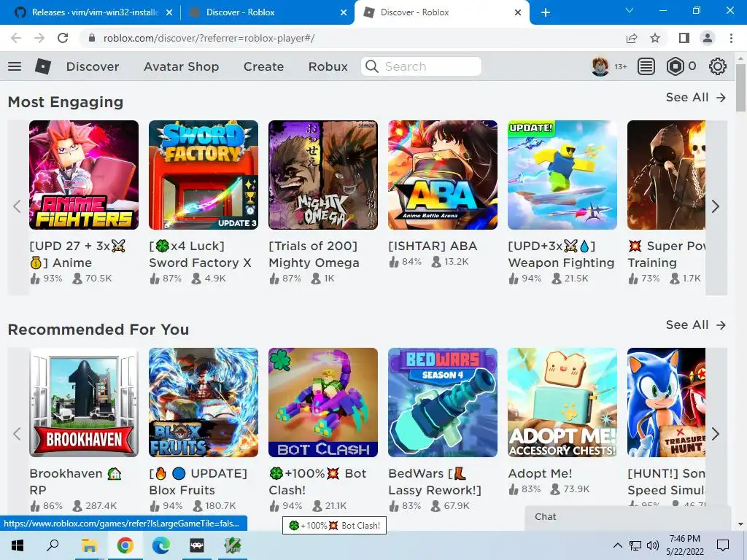Image resolution: width=747 pixels, height=560 pixels.
Task: Open tab search dropdown chevron
Action: (x=630, y=10)
